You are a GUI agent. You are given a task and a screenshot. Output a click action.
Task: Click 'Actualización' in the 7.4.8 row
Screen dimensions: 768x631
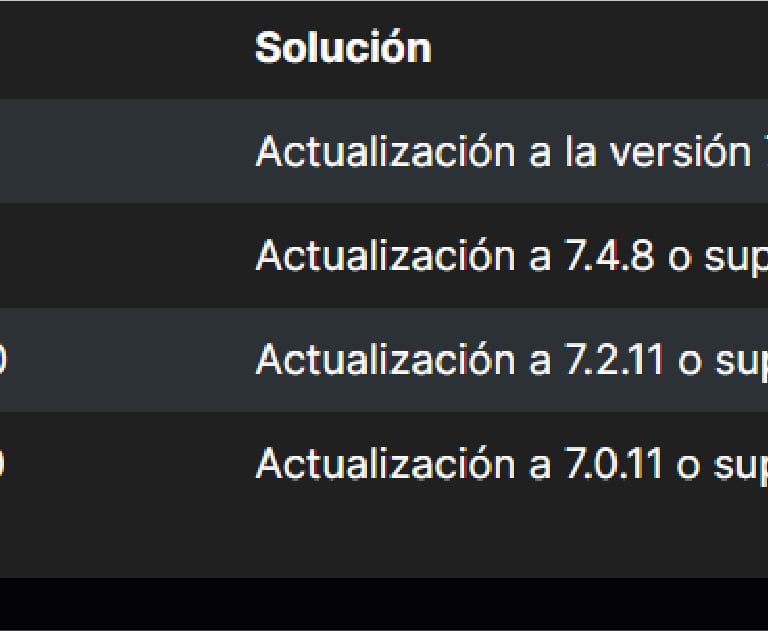[x=382, y=256]
